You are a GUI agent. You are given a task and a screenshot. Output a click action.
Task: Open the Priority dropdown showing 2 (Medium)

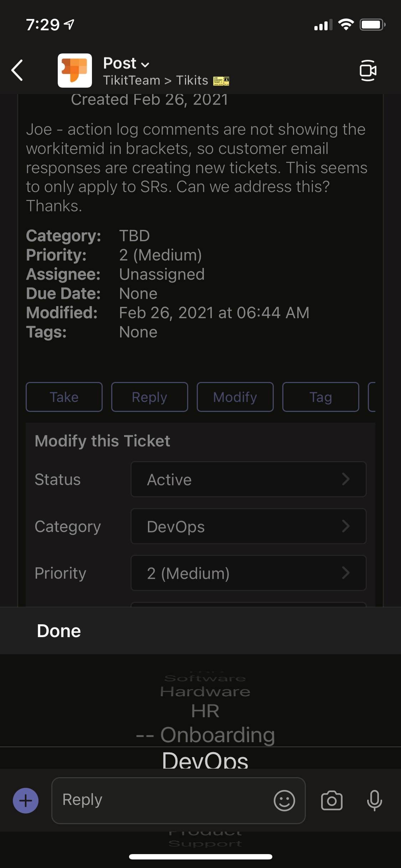(x=248, y=573)
